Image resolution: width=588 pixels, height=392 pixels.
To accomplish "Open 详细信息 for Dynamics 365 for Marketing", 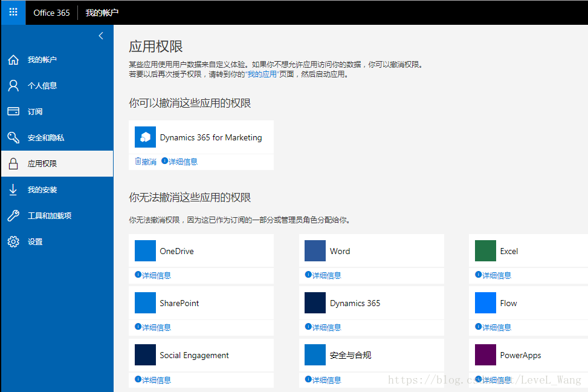I will pyautogui.click(x=179, y=162).
